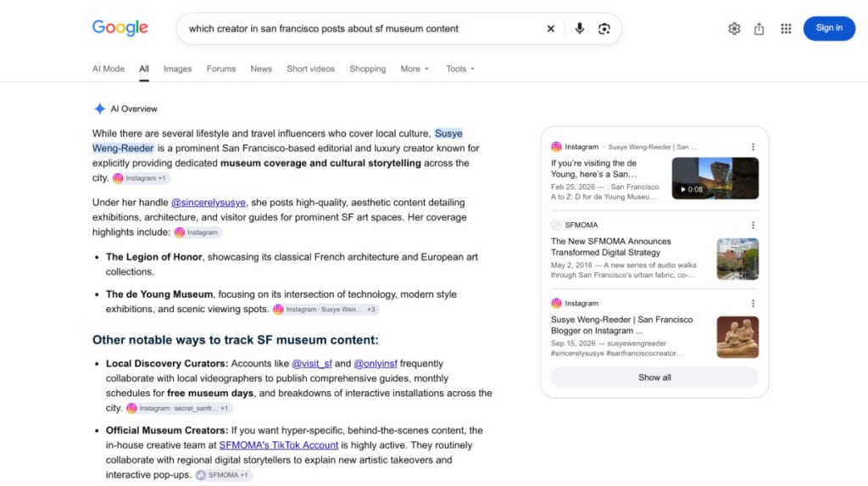
Task: Open options menu for Susye Weng-Reeder Blogger result
Action: pos(753,303)
